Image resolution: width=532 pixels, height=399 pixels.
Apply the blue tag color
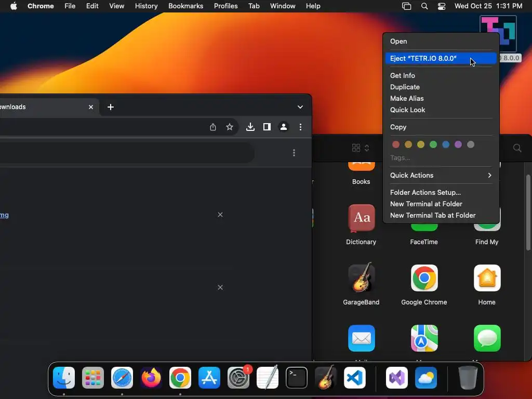click(x=446, y=144)
